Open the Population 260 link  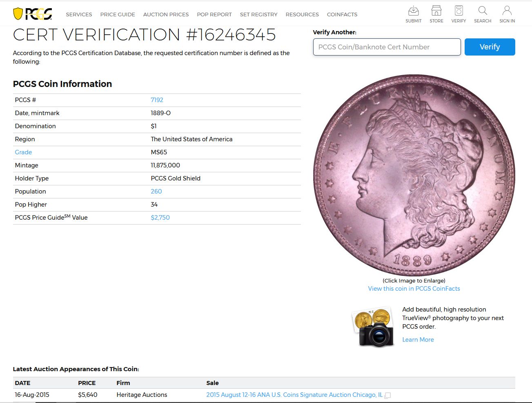[x=156, y=191]
